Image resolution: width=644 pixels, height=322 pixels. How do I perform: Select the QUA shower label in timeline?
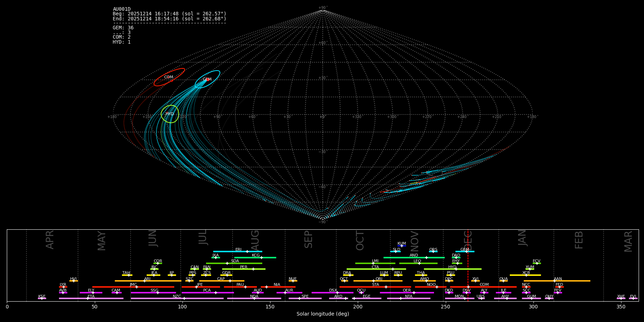tap(503, 279)
